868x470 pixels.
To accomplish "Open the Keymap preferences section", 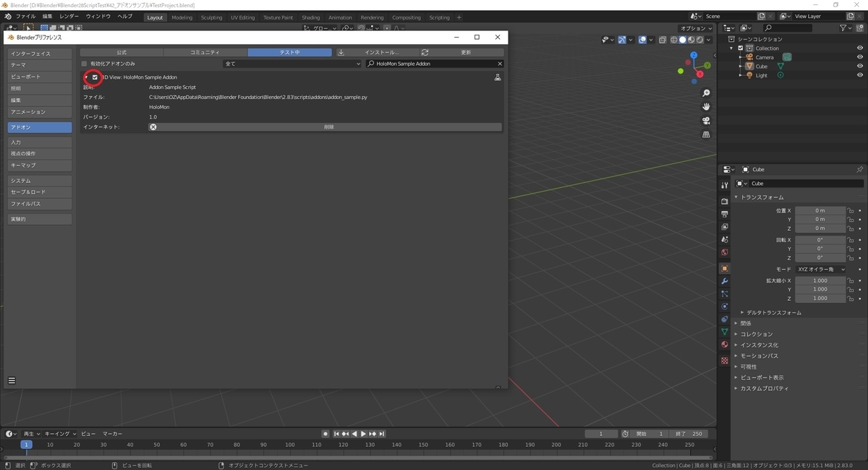I will point(40,165).
